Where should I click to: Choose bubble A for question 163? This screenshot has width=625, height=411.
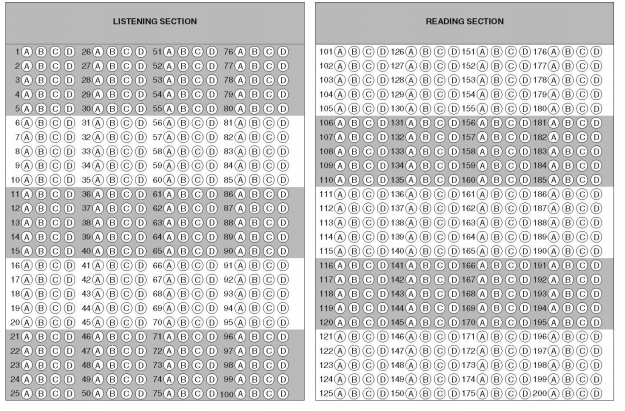tap(483, 222)
